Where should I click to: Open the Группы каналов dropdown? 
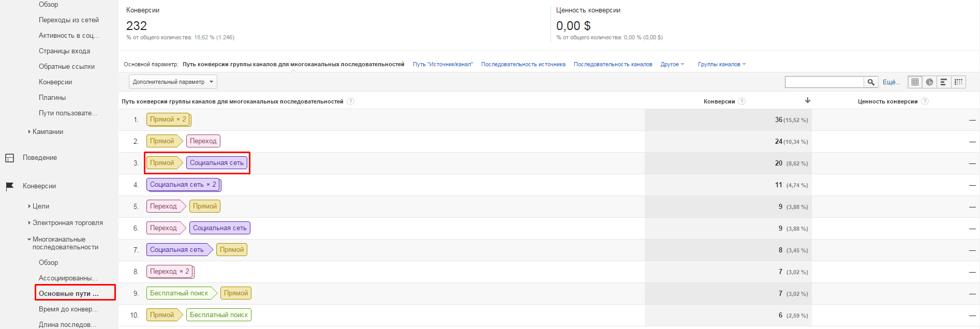(722, 65)
